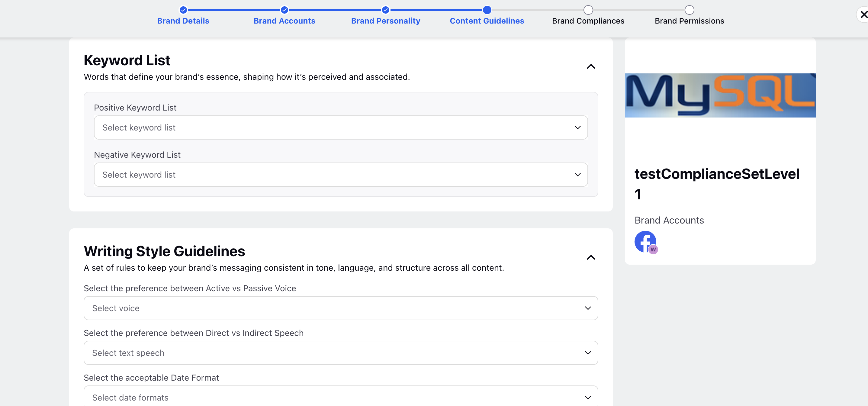
Task: Go to the Brand Accounts step
Action: (284, 21)
